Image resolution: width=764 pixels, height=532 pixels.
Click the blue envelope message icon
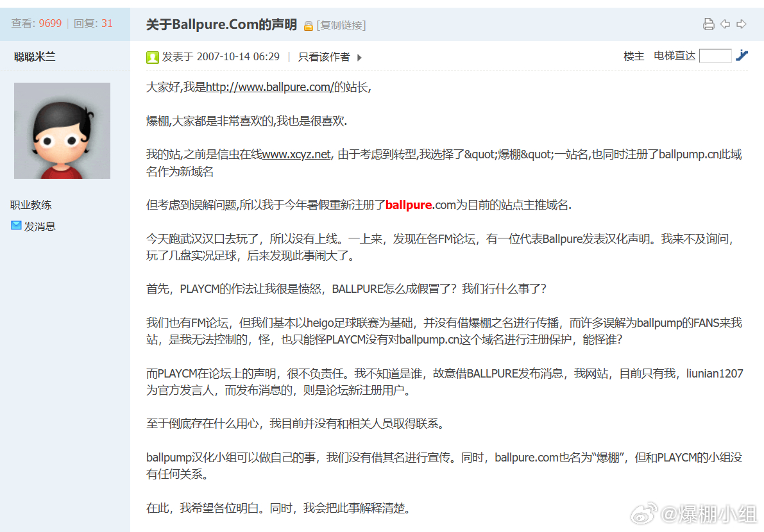pos(16,226)
